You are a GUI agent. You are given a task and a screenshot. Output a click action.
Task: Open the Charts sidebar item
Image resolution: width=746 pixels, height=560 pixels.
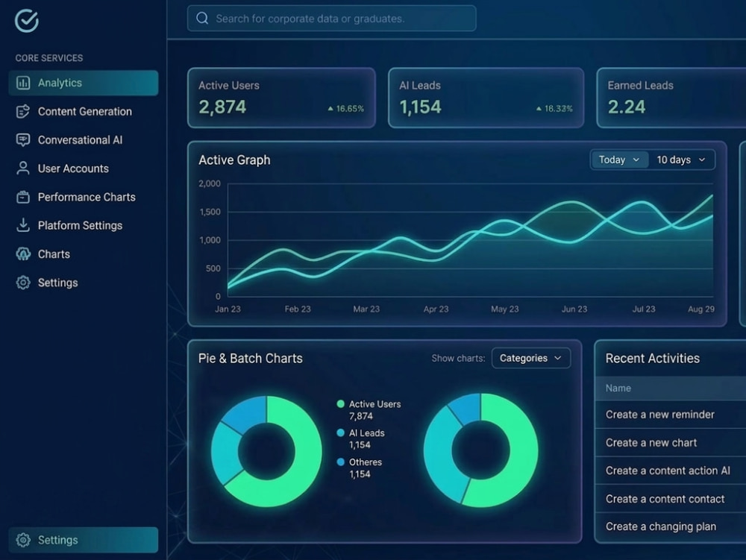coord(84,254)
